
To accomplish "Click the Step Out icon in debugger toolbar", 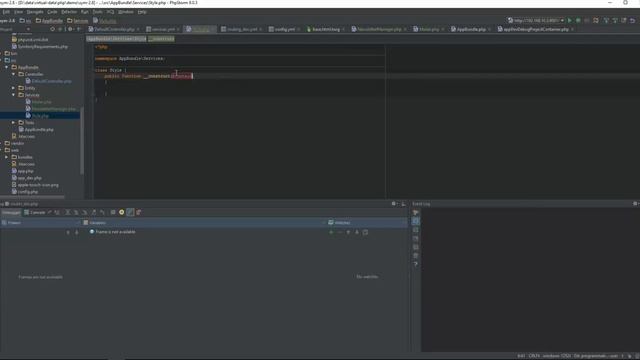I will click(x=93, y=213).
